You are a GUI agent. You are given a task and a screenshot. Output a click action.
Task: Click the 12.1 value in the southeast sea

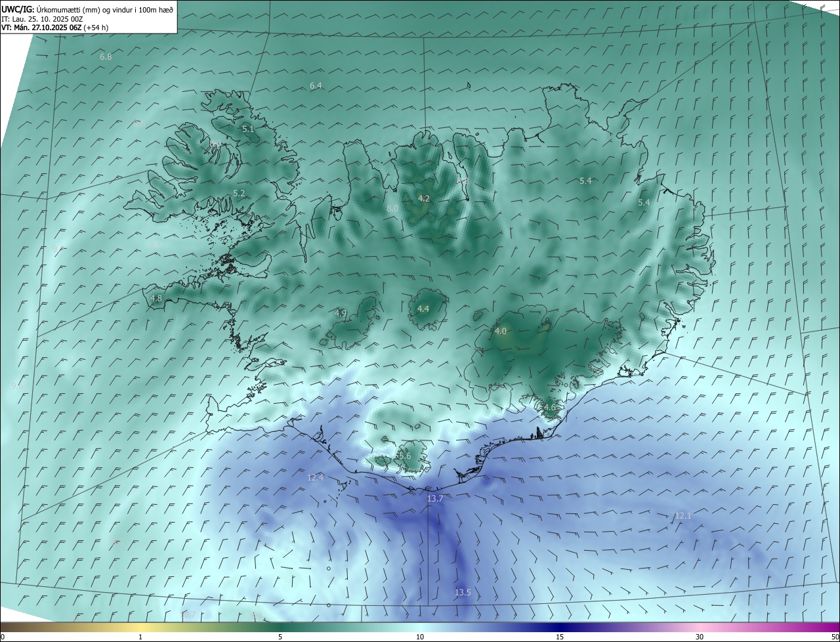pyautogui.click(x=683, y=516)
